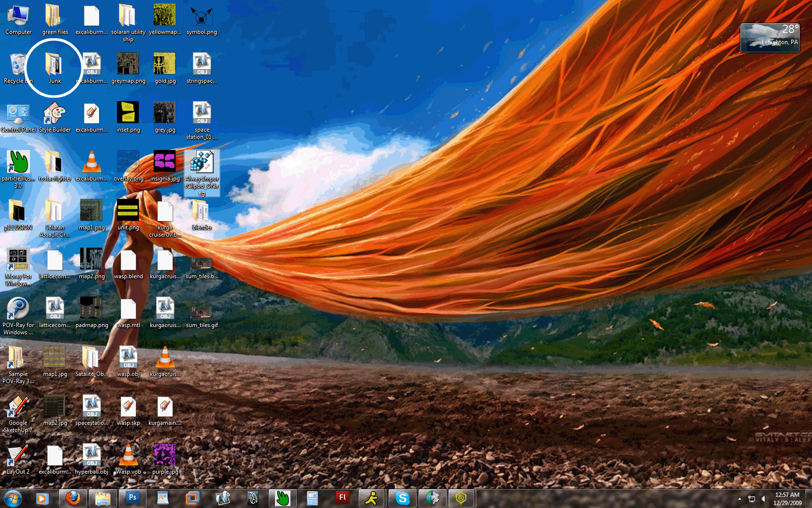Select the map2.png image
The height and width of the screenshot is (508, 812).
(x=91, y=264)
